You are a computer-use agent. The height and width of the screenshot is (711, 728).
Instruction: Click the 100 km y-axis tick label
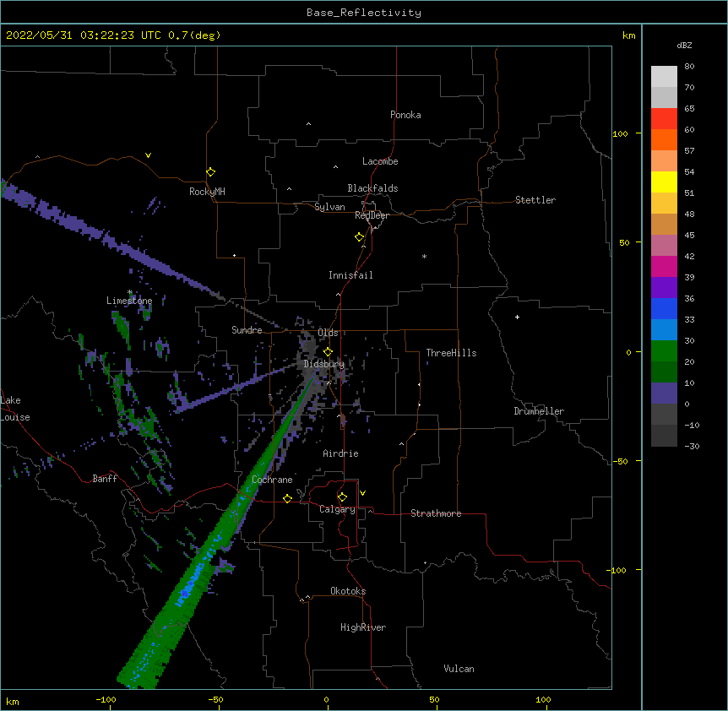point(620,133)
